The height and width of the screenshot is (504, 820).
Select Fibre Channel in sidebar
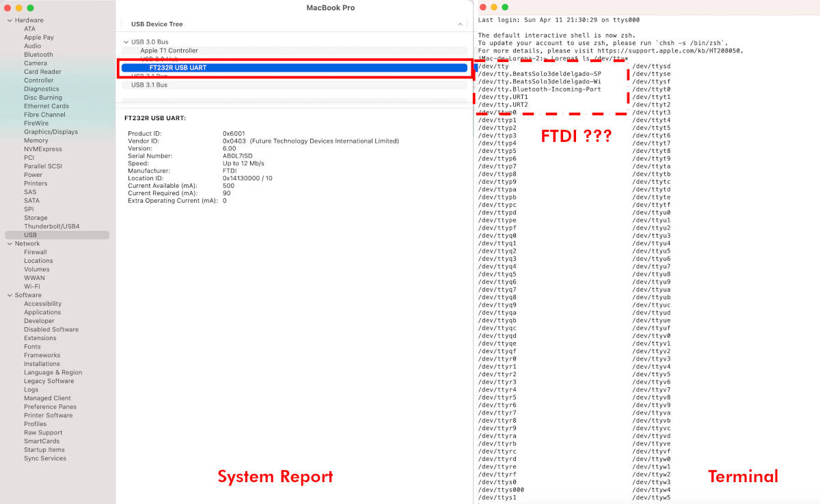coord(45,115)
